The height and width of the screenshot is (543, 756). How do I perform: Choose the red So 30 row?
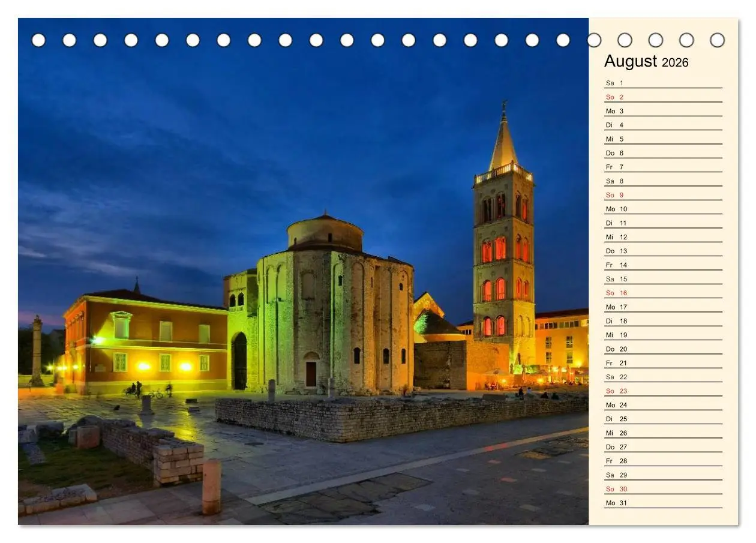pos(663,489)
